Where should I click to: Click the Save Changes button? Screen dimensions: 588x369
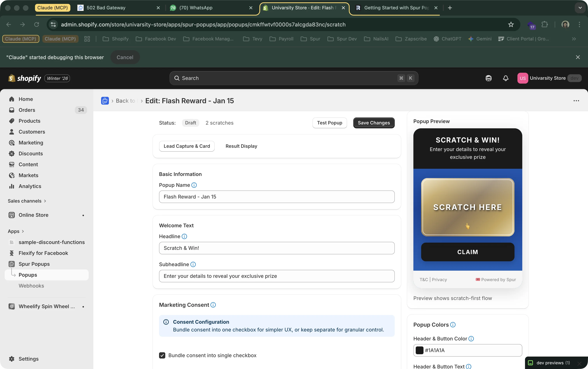coord(374,123)
